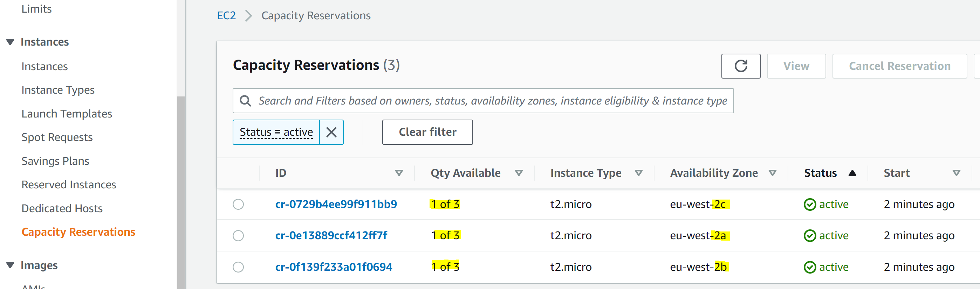Collapse the Instances sidebar section
This screenshot has height=289, width=980.
click(10, 42)
